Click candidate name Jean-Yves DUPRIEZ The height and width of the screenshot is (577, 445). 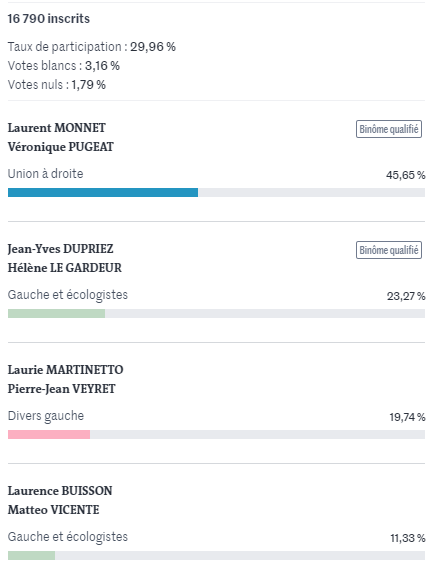tap(60, 249)
